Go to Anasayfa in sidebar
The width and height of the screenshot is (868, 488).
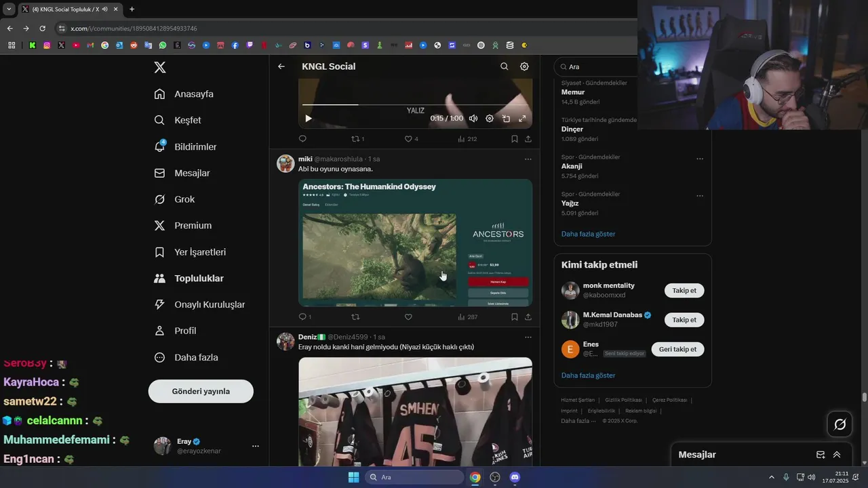pos(184,94)
